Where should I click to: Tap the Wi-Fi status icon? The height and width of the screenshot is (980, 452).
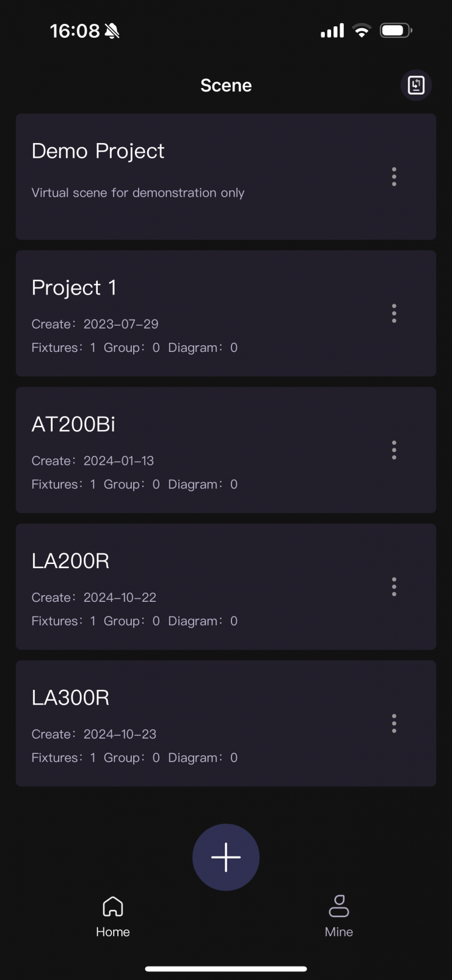(x=362, y=31)
